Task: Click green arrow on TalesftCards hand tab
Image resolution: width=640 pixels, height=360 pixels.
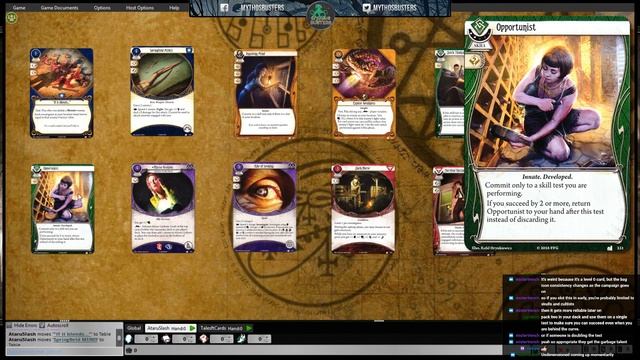Action: (249, 328)
